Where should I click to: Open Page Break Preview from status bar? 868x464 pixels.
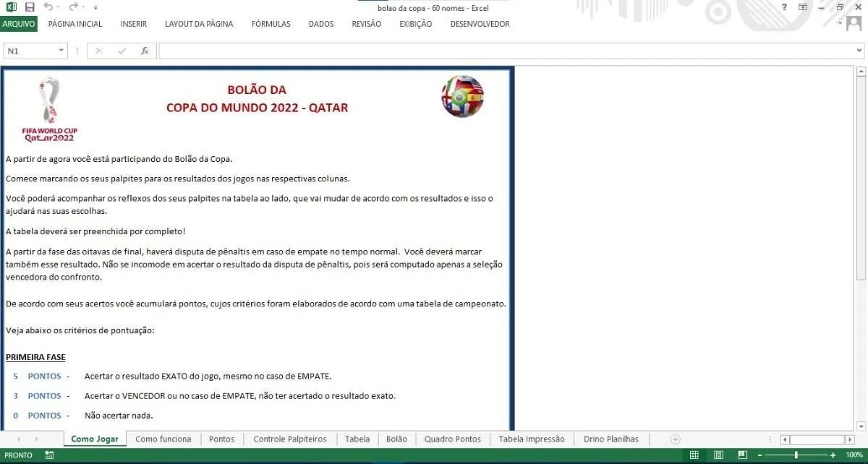(742, 455)
